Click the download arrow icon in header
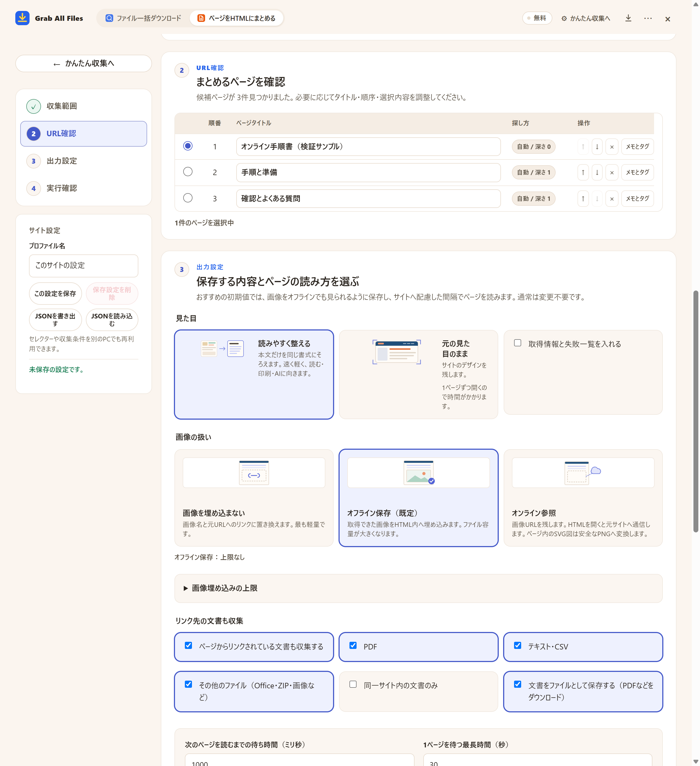 628,18
